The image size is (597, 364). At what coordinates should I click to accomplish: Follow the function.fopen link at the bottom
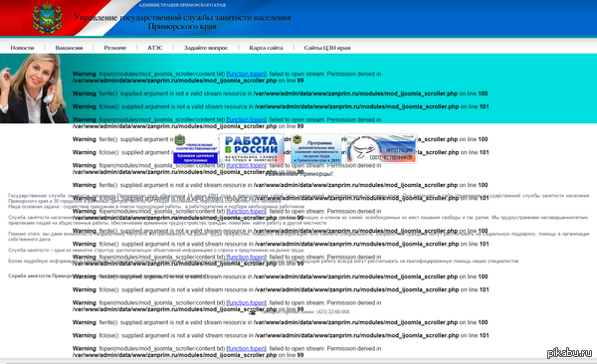coord(247,348)
